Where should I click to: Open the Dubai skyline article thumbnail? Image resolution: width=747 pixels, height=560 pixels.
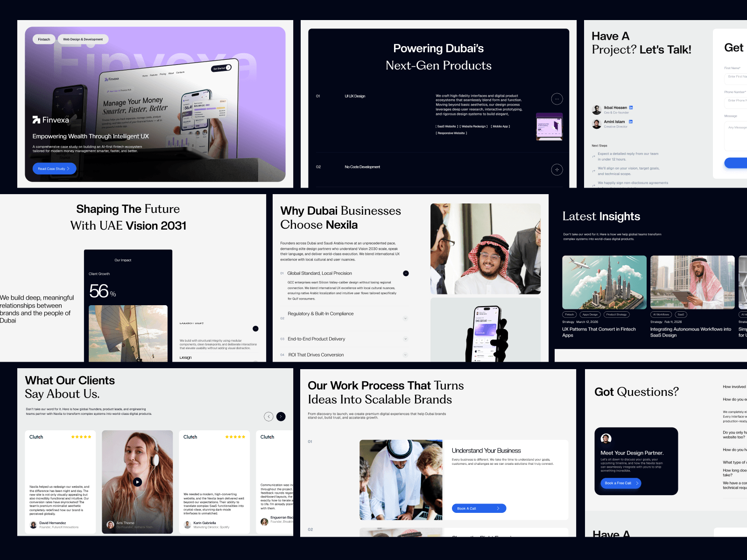point(605,282)
